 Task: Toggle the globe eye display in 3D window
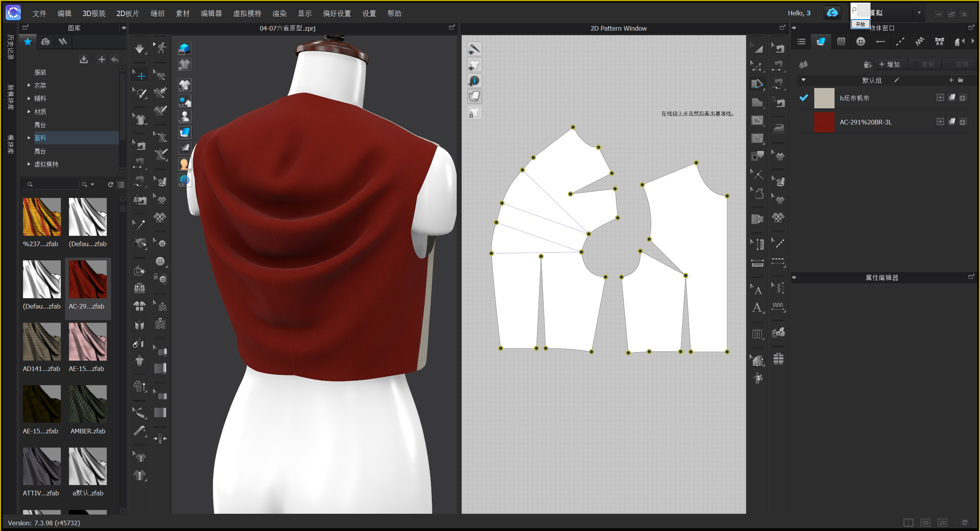(185, 180)
